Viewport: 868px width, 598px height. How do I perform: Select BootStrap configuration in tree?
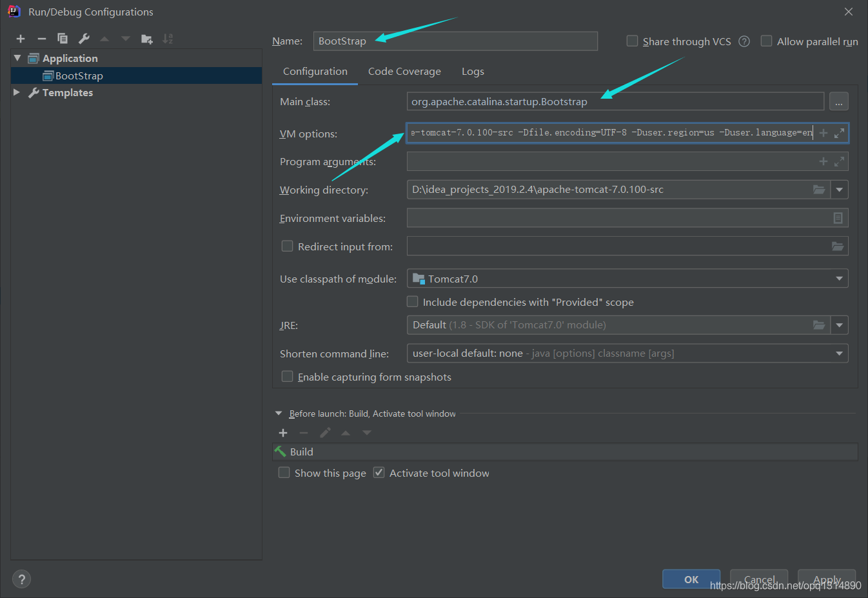(136, 75)
